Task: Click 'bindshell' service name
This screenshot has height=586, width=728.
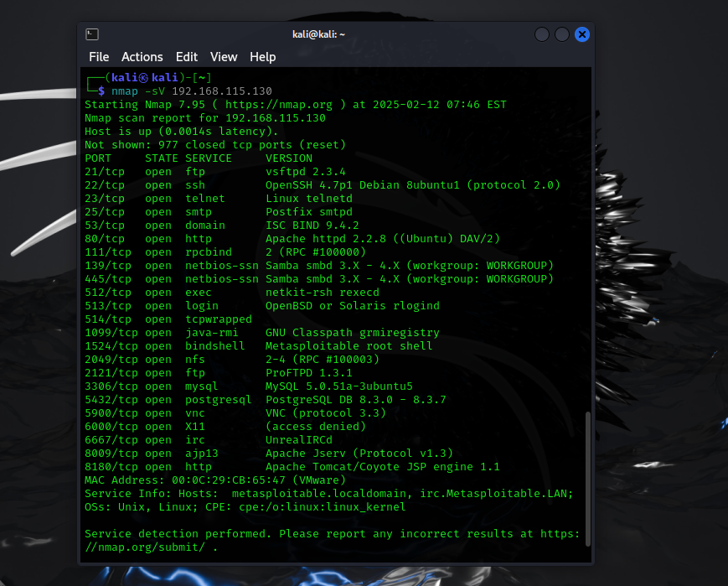Action: coord(215,346)
